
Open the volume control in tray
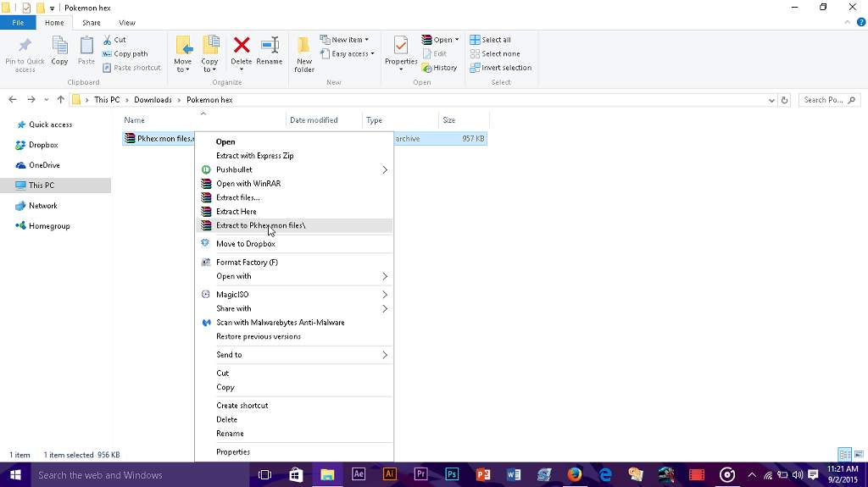(x=797, y=475)
